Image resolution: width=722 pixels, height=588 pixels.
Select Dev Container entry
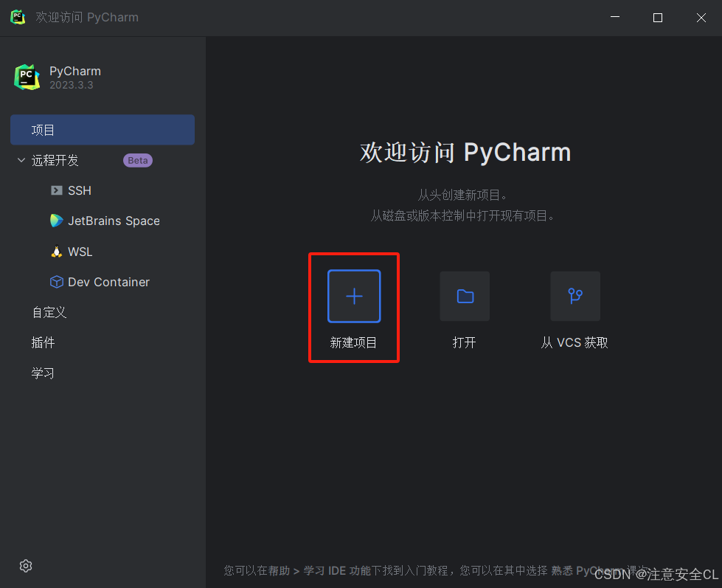click(108, 282)
